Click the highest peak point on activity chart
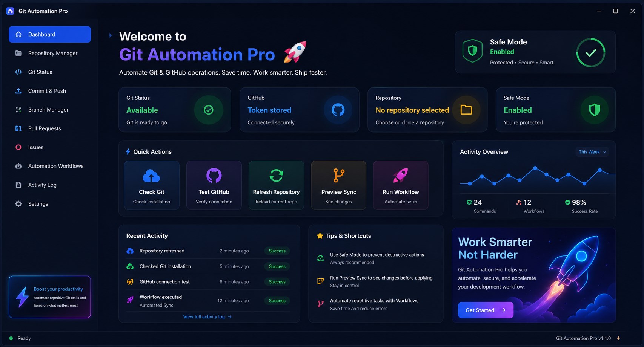The width and height of the screenshot is (644, 347). point(535,168)
